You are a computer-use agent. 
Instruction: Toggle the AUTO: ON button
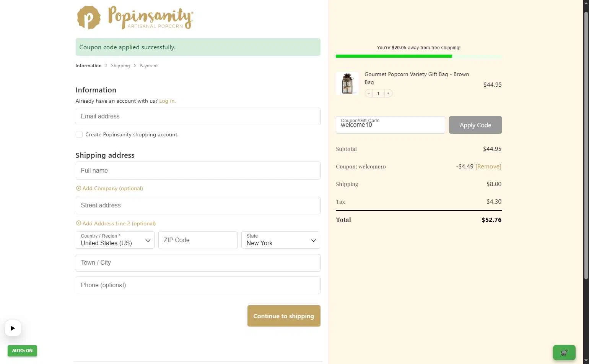click(x=22, y=351)
